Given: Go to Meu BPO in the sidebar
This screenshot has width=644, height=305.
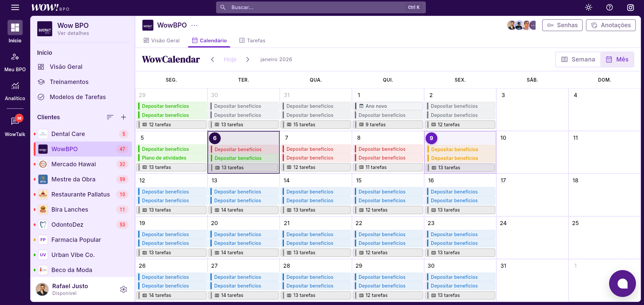Looking at the screenshot, I should pyautogui.click(x=15, y=61).
